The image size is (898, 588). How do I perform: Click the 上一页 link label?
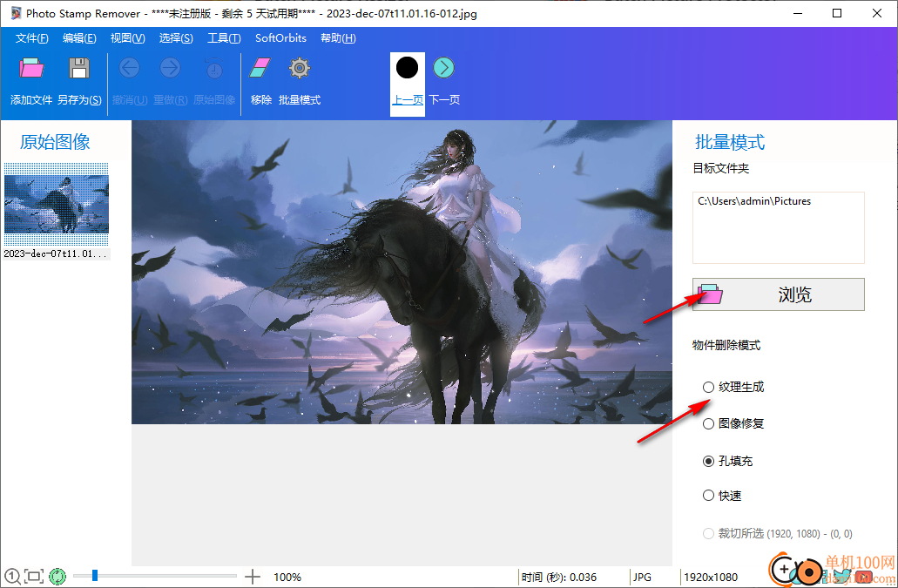pyautogui.click(x=408, y=99)
